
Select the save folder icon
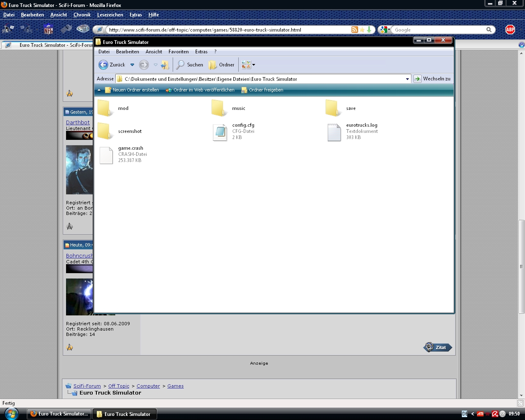click(x=333, y=108)
